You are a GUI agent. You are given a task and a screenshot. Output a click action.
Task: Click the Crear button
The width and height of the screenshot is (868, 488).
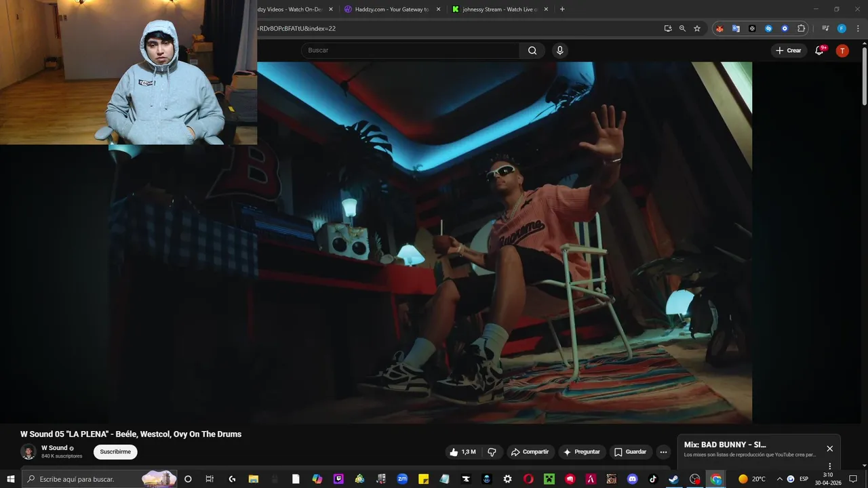point(789,50)
